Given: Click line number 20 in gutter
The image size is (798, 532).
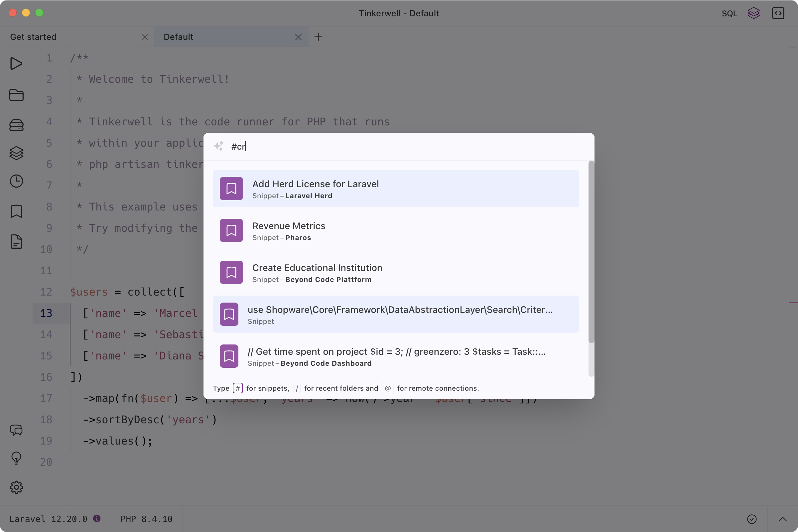Looking at the screenshot, I should point(46,462).
